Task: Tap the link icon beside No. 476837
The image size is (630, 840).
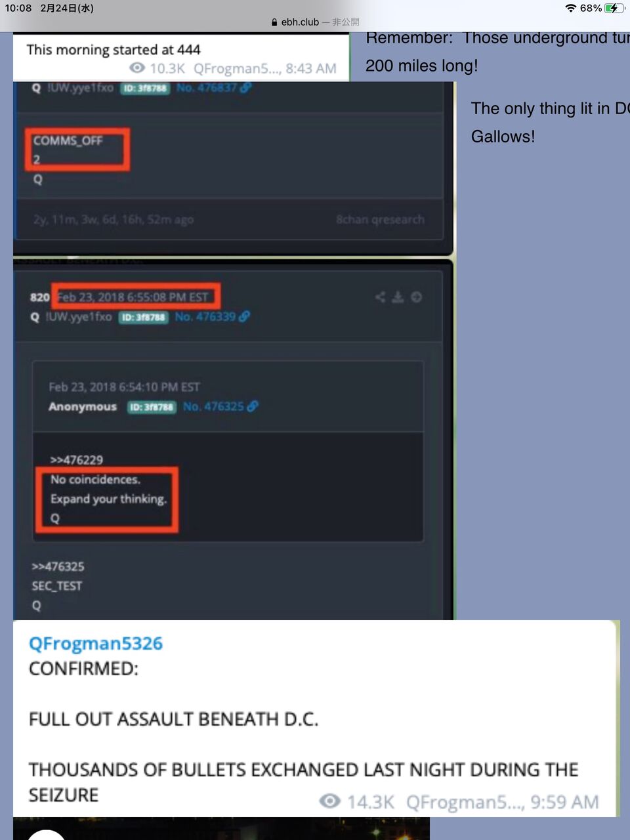Action: pyautogui.click(x=245, y=87)
